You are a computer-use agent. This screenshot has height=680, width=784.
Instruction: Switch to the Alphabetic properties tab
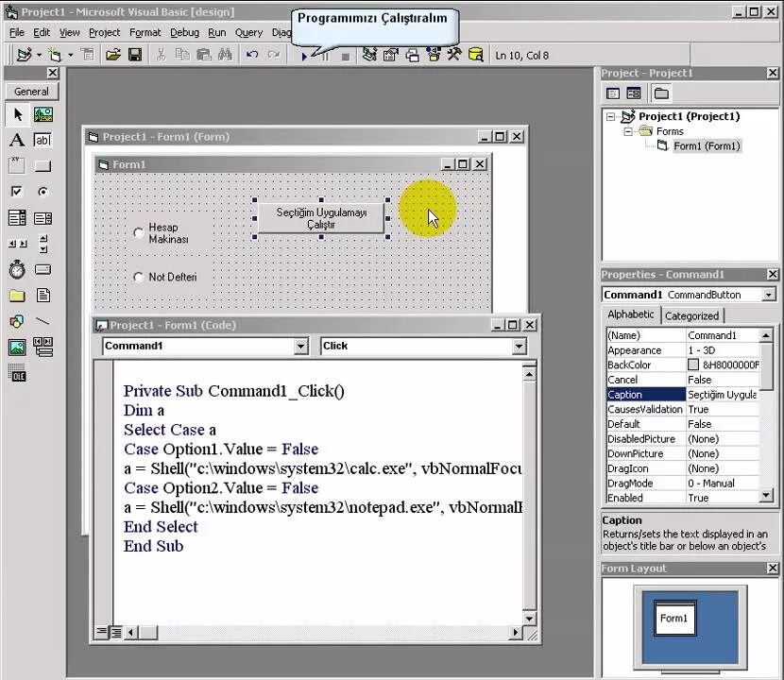pyautogui.click(x=630, y=314)
